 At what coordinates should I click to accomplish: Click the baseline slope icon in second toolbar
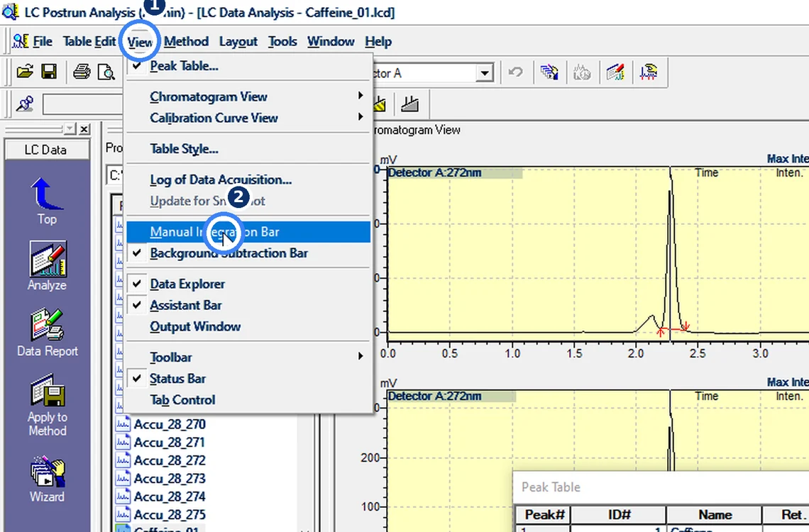[x=410, y=104]
